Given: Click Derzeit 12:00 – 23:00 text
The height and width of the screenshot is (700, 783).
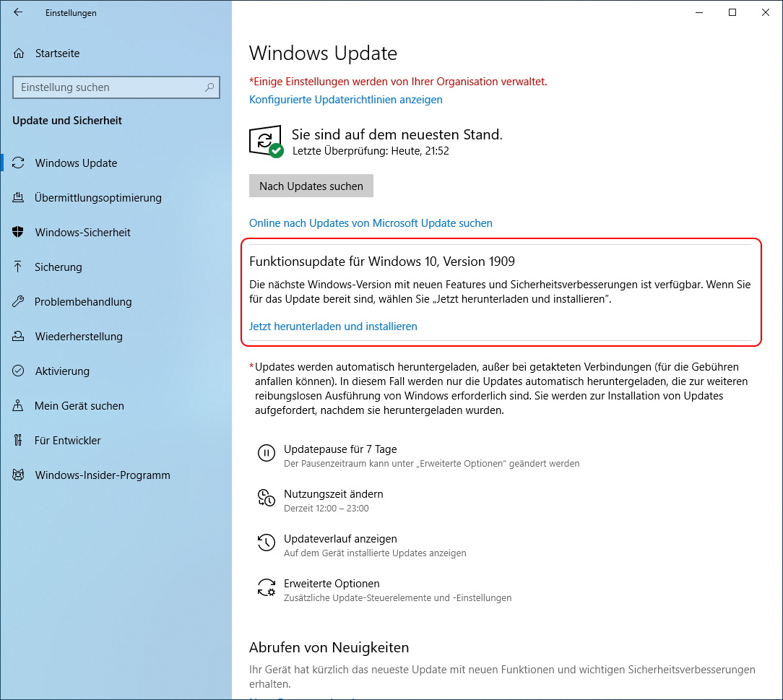Looking at the screenshot, I should [x=326, y=509].
